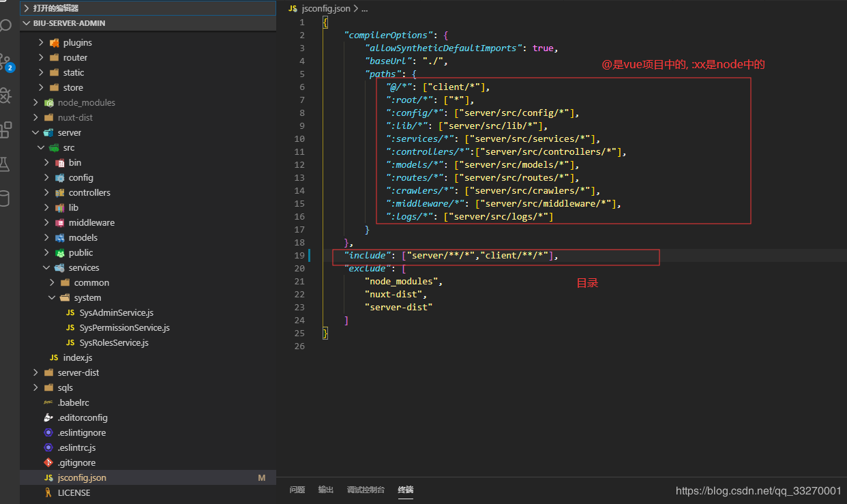Select jsconfig.json in the explorer
Viewport: 847px width, 504px height.
pyautogui.click(x=148, y=477)
